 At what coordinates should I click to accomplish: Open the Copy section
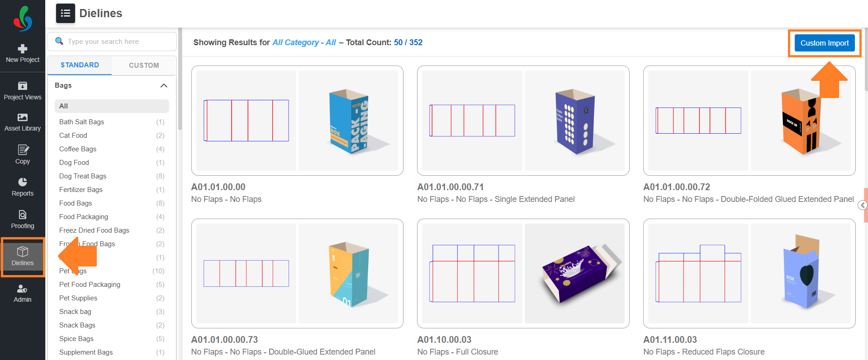23,154
